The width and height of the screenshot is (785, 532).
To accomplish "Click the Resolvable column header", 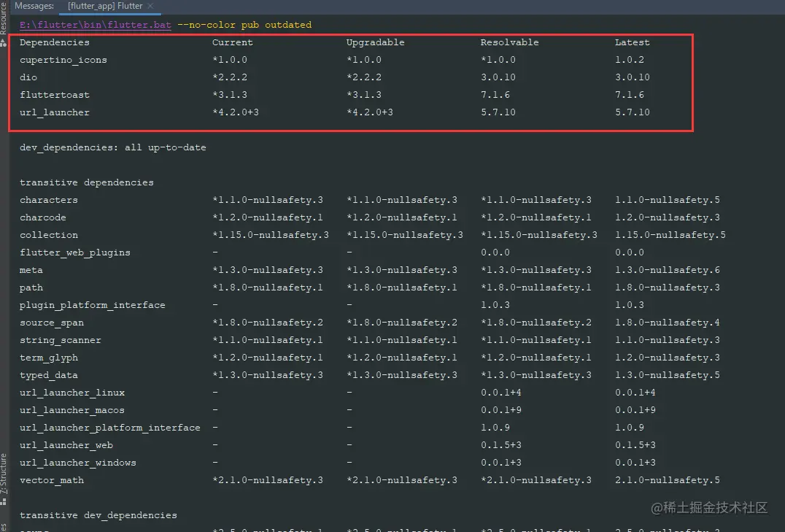I will [509, 42].
